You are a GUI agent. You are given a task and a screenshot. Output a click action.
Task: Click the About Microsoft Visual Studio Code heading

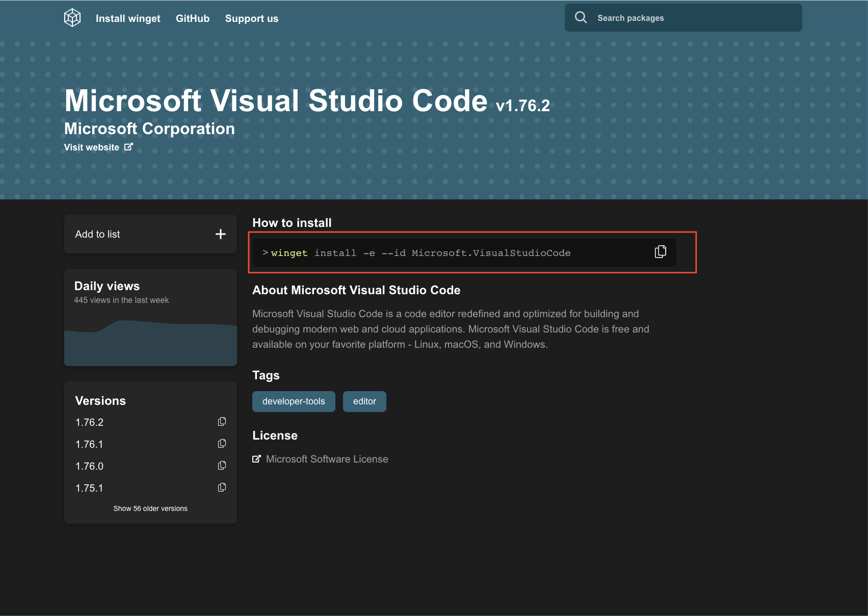[x=356, y=290]
